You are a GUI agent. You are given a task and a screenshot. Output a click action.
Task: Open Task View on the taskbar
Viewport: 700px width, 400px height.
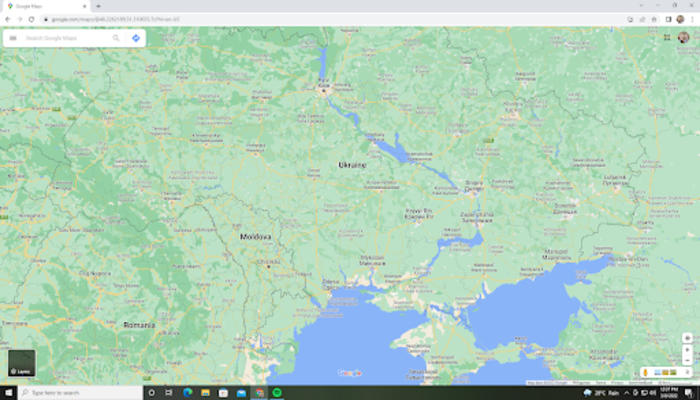(x=169, y=393)
